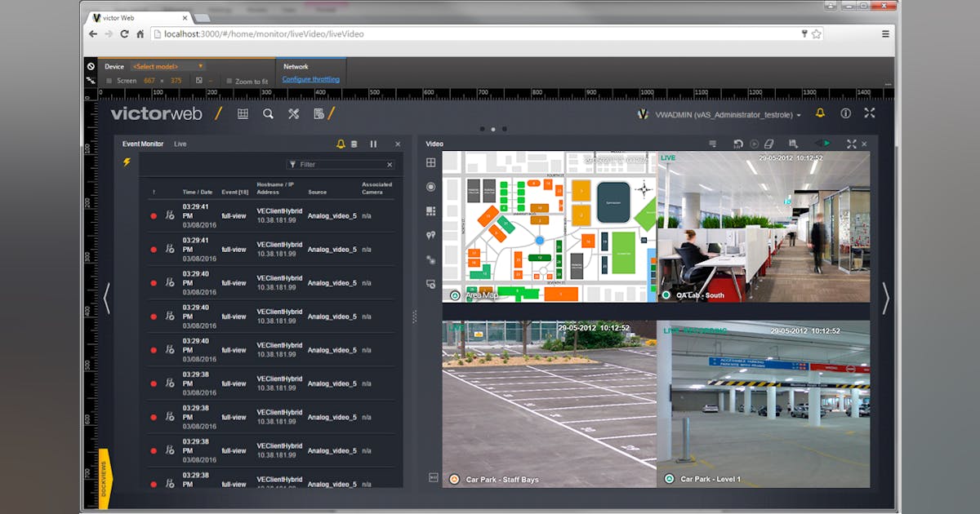Open the tools wrench icon in the top toolbar
Viewport: 980px width, 514px height.
[294, 114]
